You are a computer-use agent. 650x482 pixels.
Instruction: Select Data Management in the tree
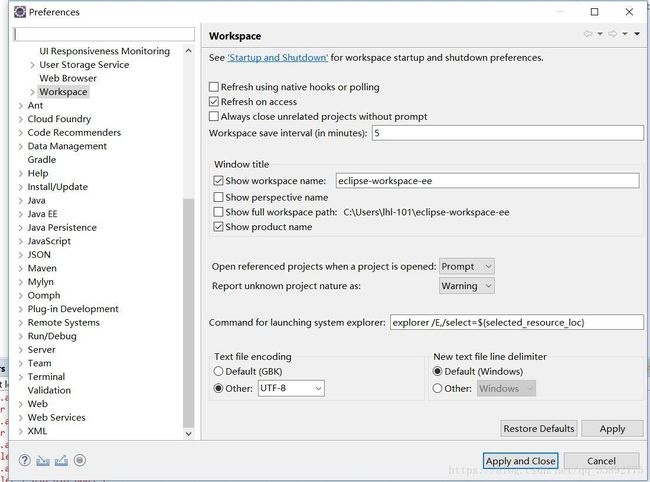coord(67,146)
